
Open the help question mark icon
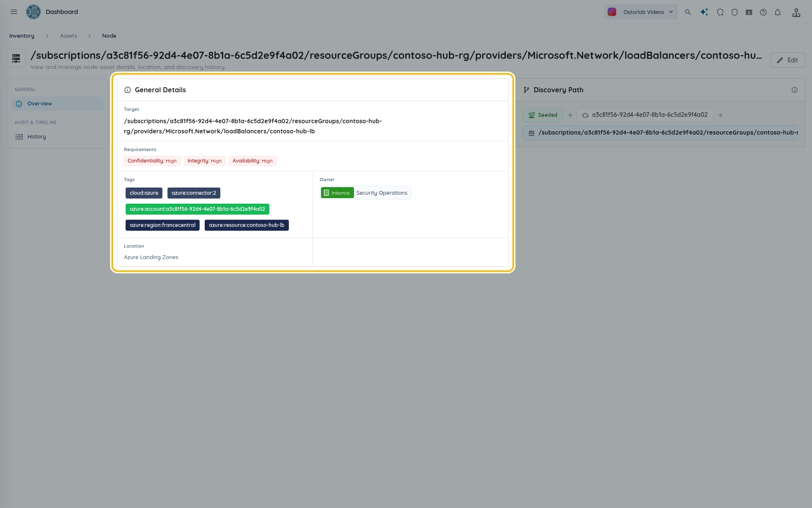(763, 12)
